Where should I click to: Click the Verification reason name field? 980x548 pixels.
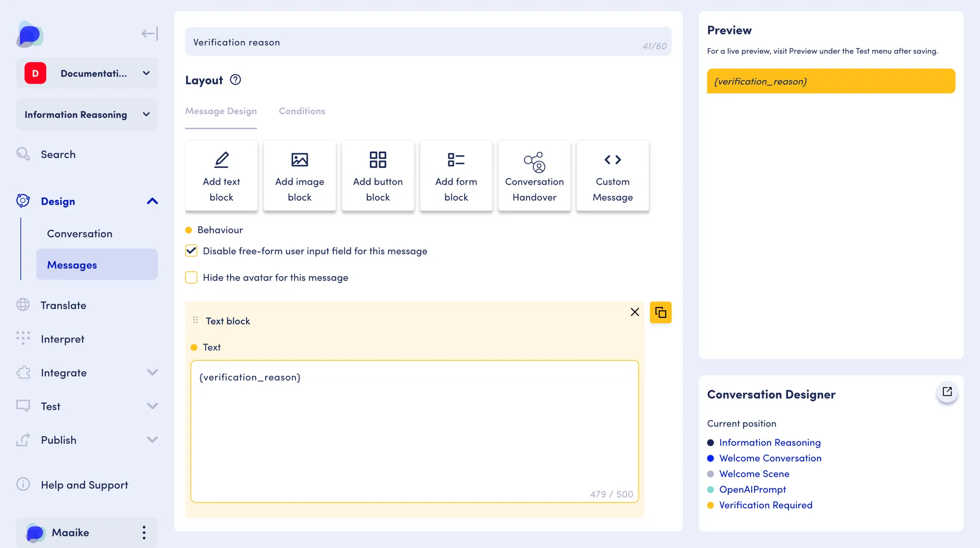click(x=428, y=42)
